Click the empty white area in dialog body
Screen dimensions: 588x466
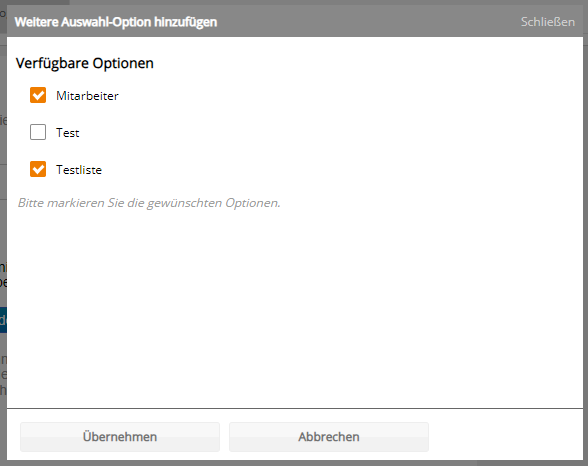pos(295,307)
